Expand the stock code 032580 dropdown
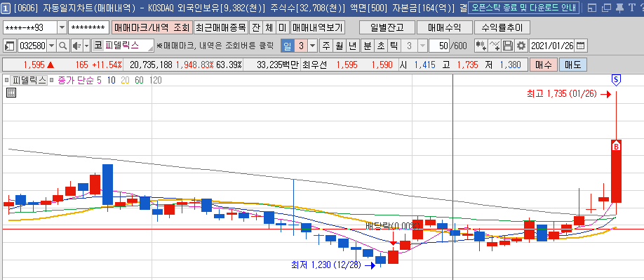Image resolution: width=644 pixels, height=280 pixels. coord(52,46)
